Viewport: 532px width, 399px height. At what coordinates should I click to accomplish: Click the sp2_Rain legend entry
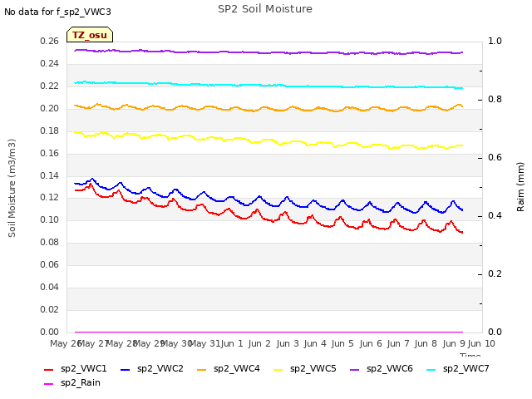(72, 382)
